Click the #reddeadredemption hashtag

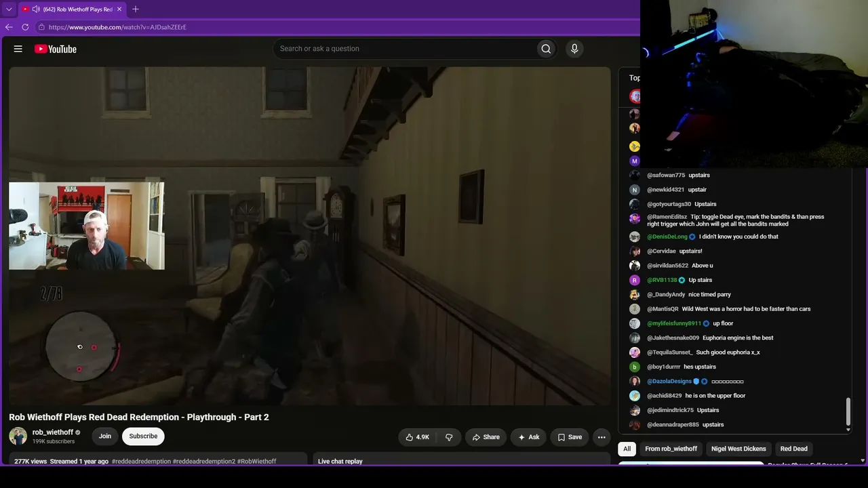141,462
